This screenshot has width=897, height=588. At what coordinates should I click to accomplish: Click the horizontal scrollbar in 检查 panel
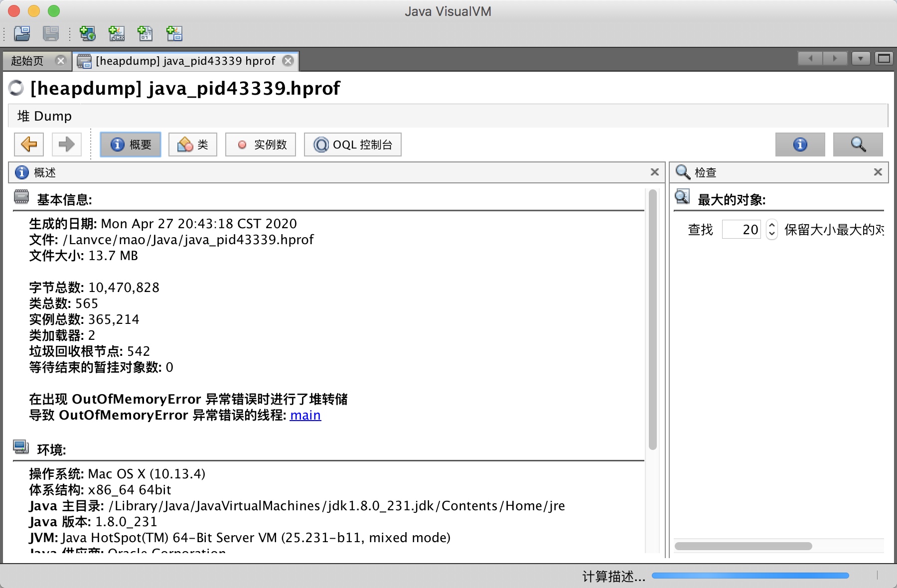(743, 546)
